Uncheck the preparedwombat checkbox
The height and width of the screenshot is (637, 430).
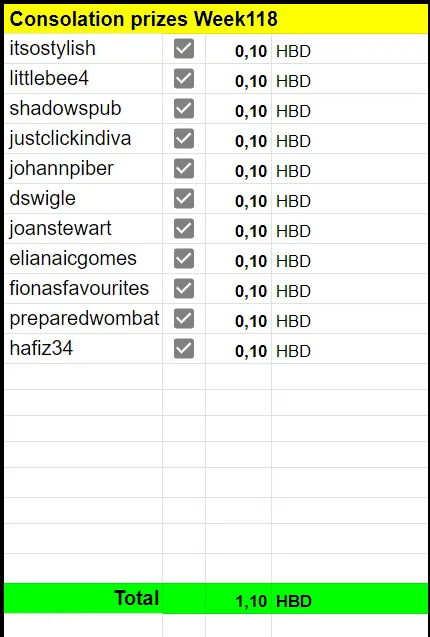184,319
